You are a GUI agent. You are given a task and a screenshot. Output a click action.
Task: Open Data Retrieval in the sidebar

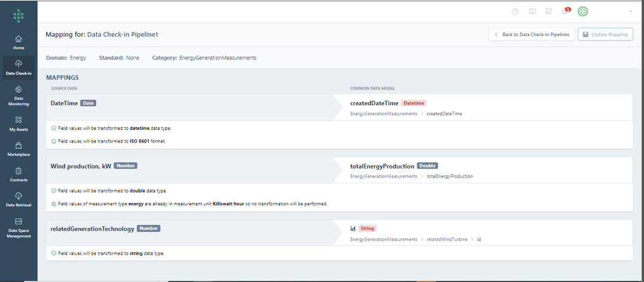click(x=18, y=200)
